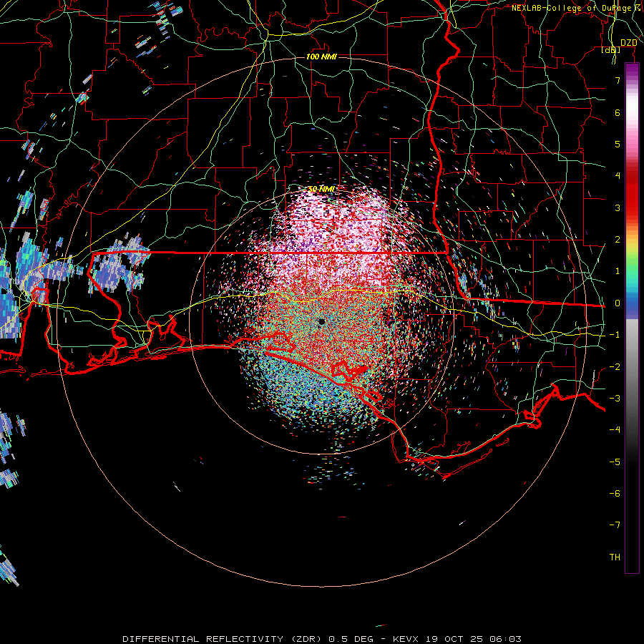The image size is (644, 644).
Task: Click the Differential Reflectivity KEVX caption text
Action: pyautogui.click(x=322, y=639)
